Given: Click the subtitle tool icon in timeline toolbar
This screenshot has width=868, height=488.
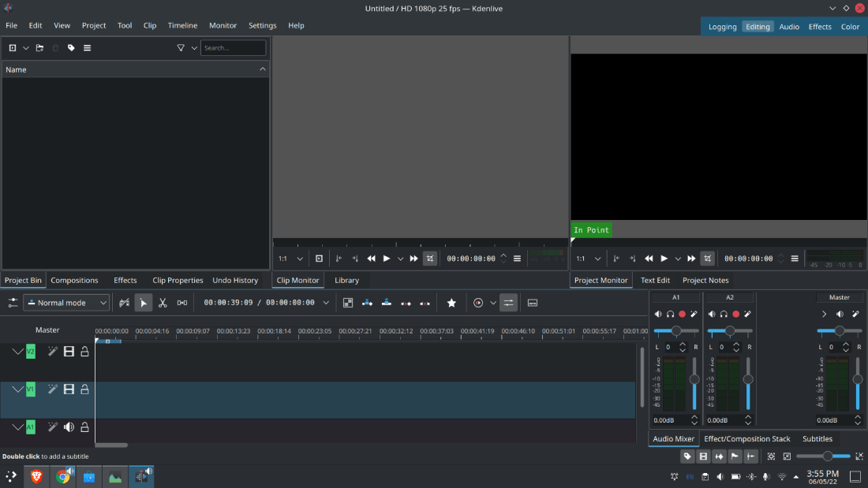Looking at the screenshot, I should 533,303.
